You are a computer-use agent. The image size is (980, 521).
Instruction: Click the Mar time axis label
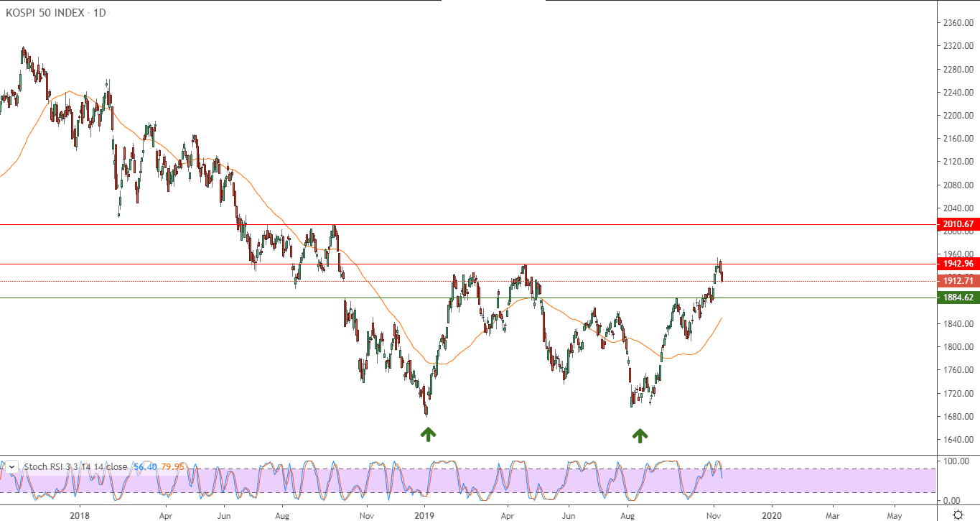coord(832,515)
